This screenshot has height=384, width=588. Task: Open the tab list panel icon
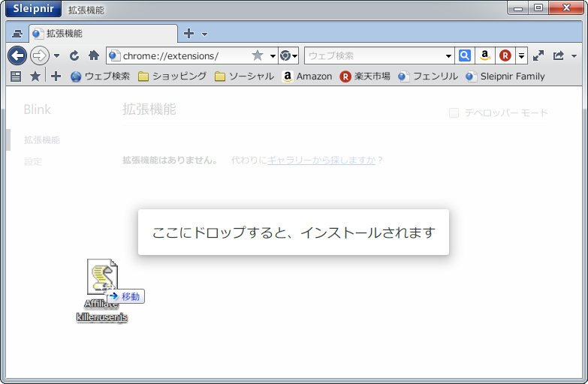[17, 34]
